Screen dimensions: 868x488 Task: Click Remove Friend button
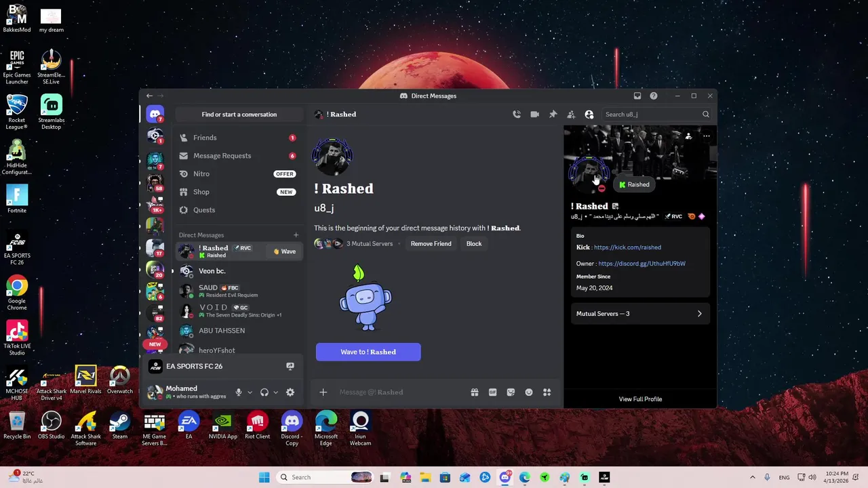click(431, 244)
